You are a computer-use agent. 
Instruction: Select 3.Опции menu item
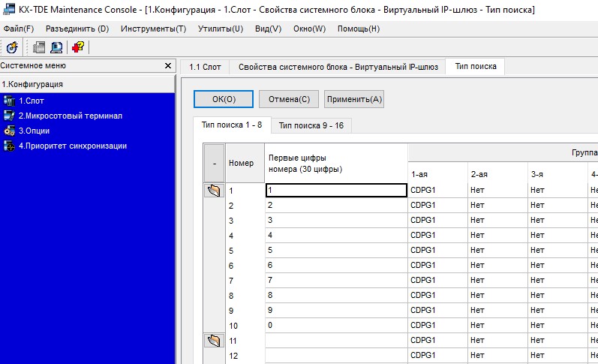click(34, 131)
